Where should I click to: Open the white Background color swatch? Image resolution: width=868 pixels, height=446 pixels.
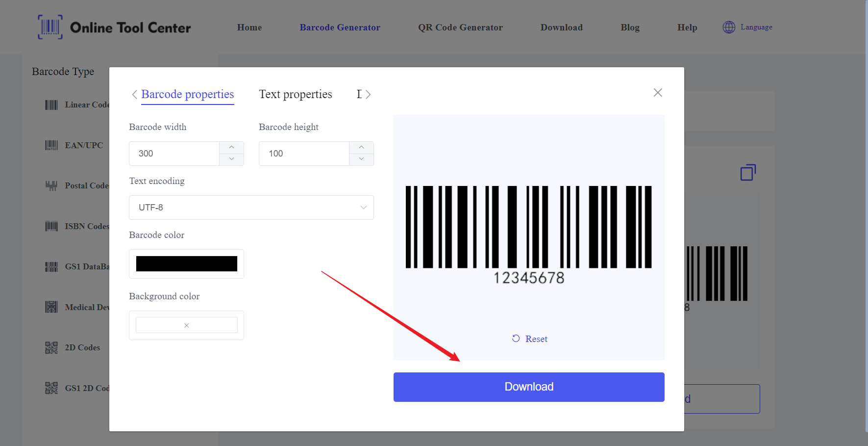point(187,325)
